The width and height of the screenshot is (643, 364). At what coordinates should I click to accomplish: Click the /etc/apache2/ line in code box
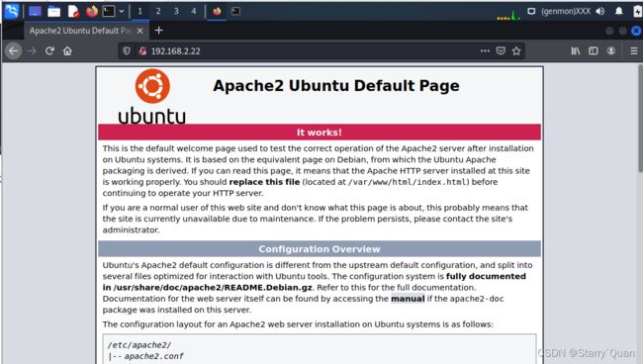[139, 345]
